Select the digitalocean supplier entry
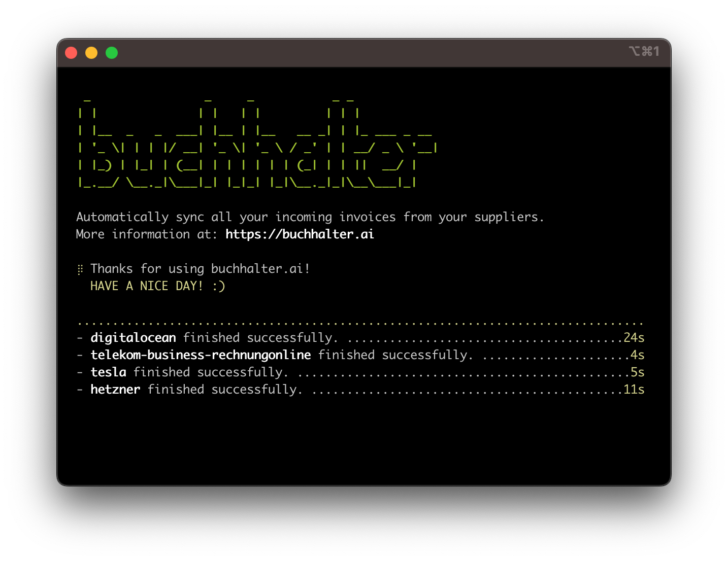The image size is (728, 561). pos(133,337)
